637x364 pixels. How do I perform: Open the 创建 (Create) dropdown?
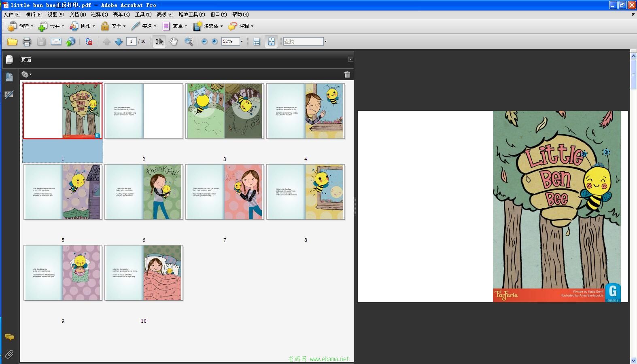20,26
